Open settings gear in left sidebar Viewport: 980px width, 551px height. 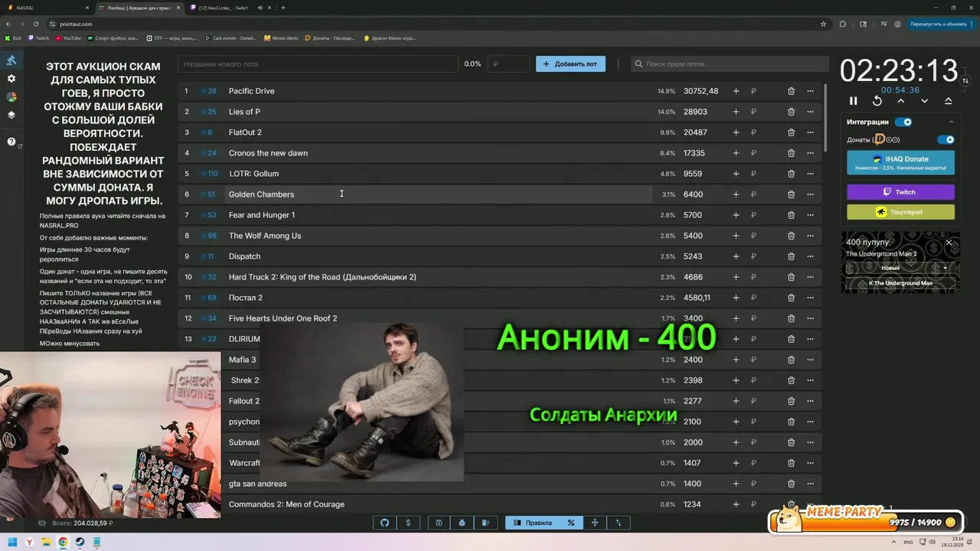11,79
